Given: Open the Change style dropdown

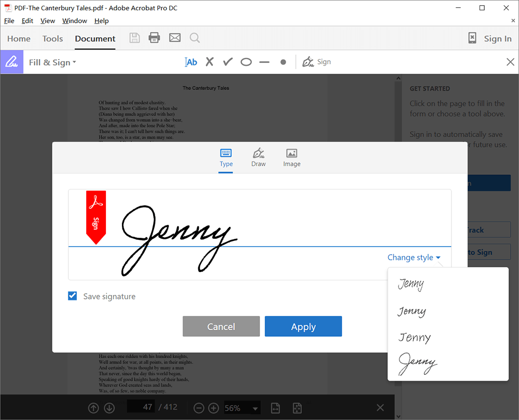Looking at the screenshot, I should pyautogui.click(x=414, y=258).
